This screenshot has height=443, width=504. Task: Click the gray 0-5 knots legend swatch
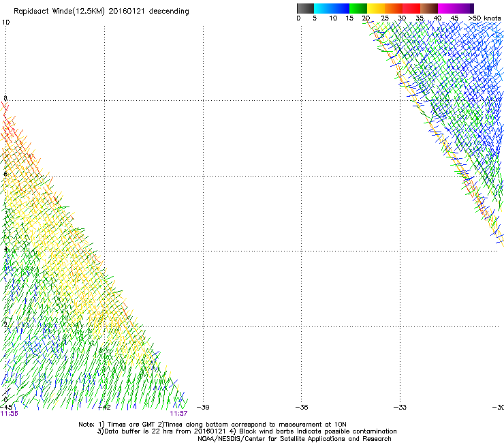[x=305, y=8]
